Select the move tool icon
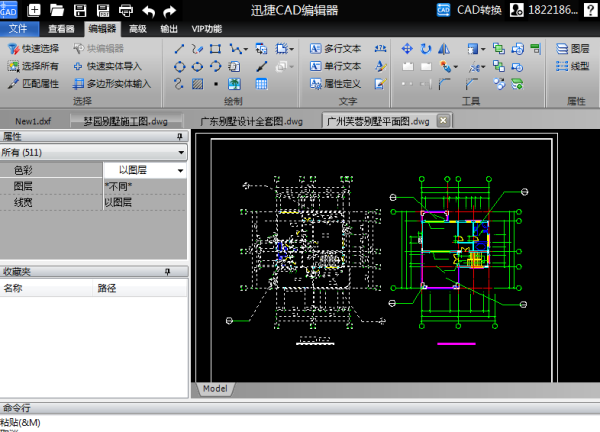 coord(407,49)
